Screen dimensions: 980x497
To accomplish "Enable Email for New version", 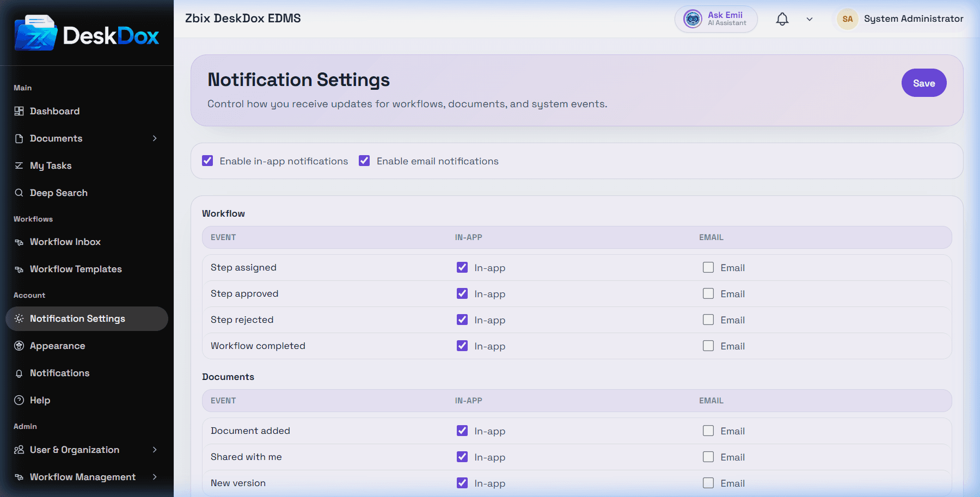I will pyautogui.click(x=708, y=483).
